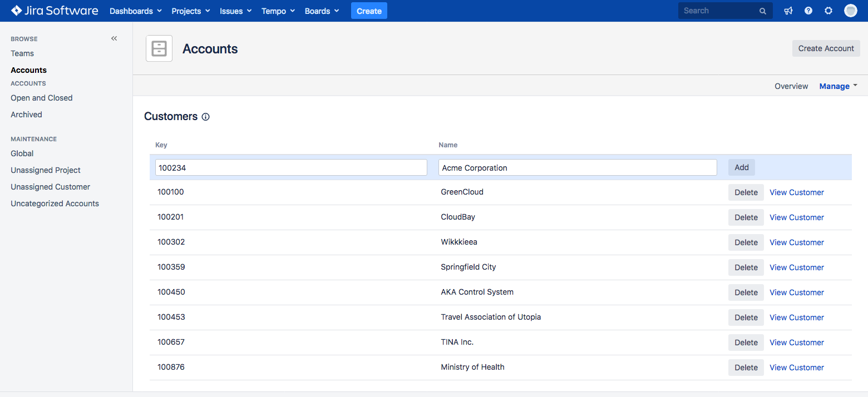
Task: Open the help question mark icon
Action: point(808,11)
